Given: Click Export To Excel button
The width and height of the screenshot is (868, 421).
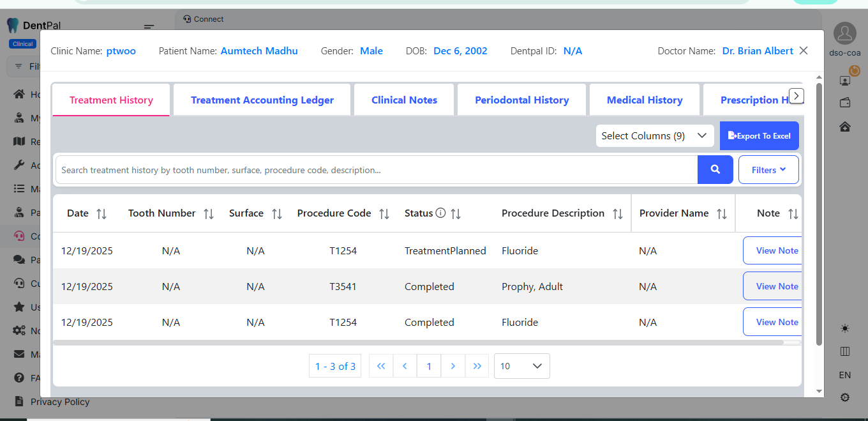Looking at the screenshot, I should pyautogui.click(x=759, y=136).
